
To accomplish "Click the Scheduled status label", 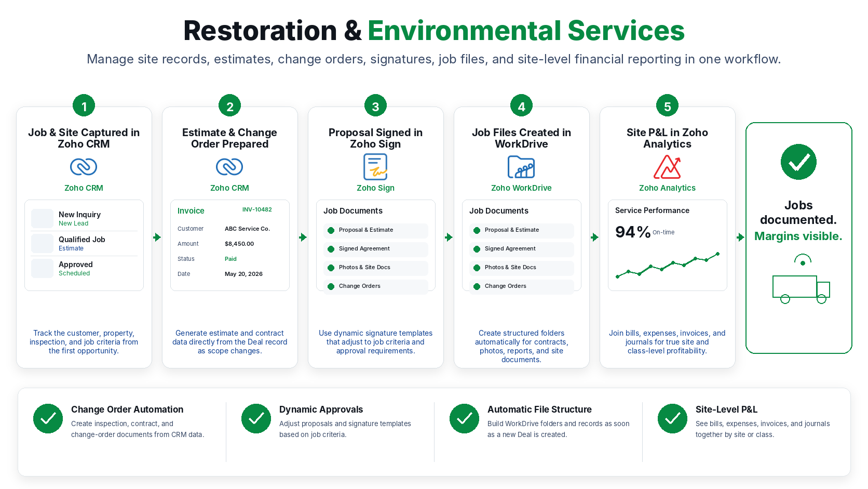I will 74,273.
